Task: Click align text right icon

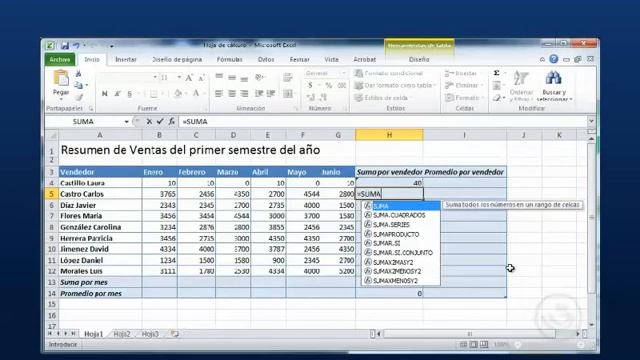Action: point(244,94)
